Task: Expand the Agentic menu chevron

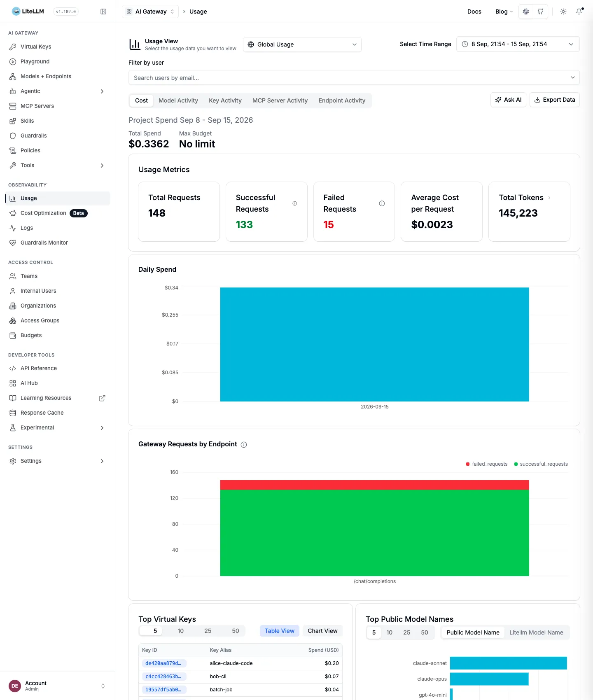Action: (102, 91)
